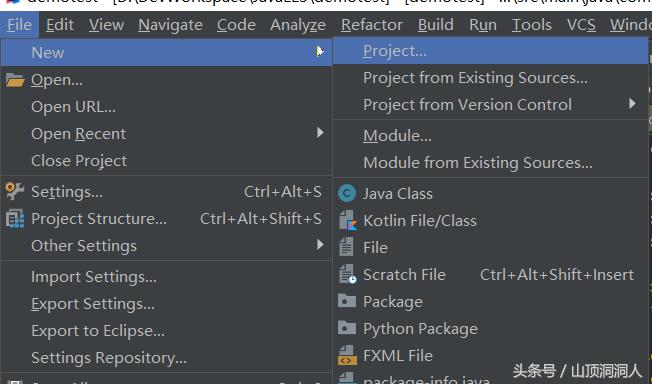
Task: Select Project from Version Control
Action: pos(491,104)
